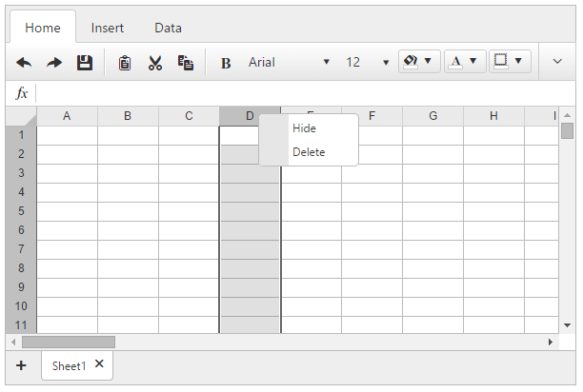This screenshot has height=392, width=583.
Task: Select column A header
Action: [67, 116]
